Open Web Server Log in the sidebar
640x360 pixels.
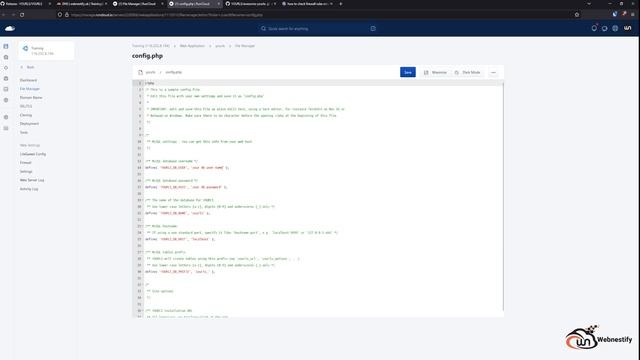click(x=32, y=180)
